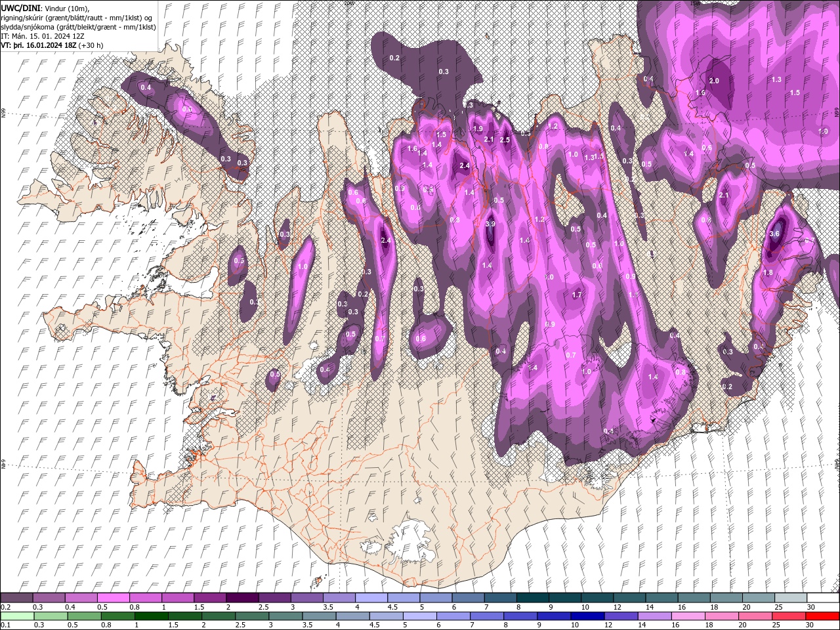Click the white snow swatch after the 30 label
This screenshot has height=630, width=840.
(822, 598)
